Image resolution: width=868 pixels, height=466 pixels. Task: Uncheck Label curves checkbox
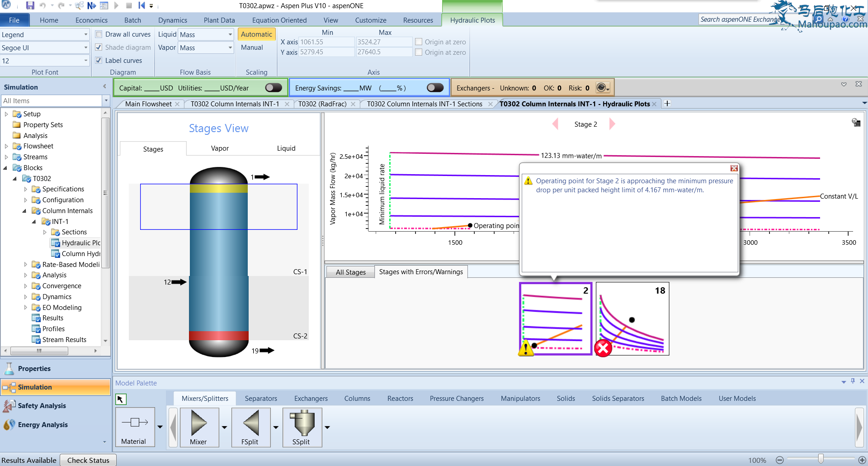pyautogui.click(x=99, y=60)
